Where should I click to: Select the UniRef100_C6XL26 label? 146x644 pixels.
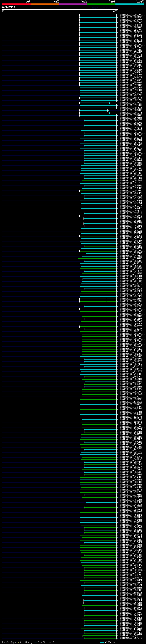[131, 231]
